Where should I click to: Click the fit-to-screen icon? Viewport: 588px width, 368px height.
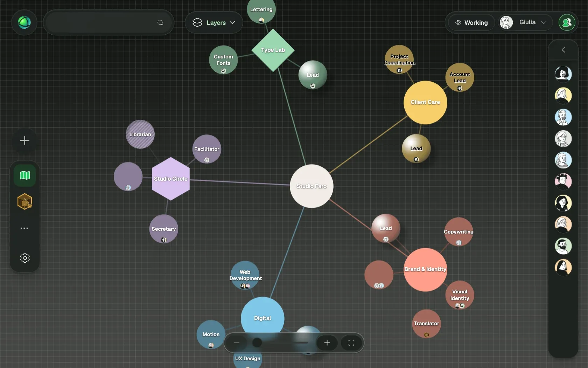(x=351, y=343)
